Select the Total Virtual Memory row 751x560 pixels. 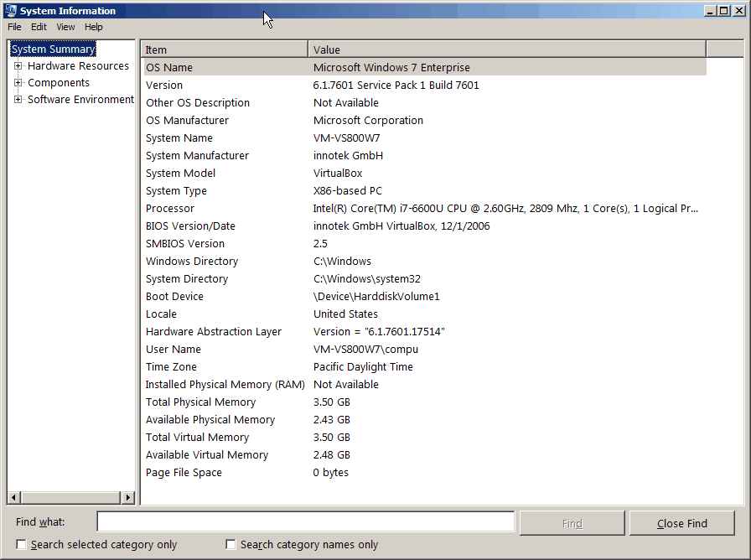tap(425, 438)
